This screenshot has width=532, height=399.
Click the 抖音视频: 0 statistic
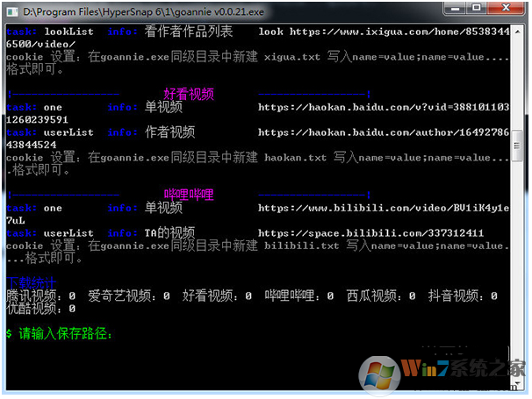tap(463, 296)
